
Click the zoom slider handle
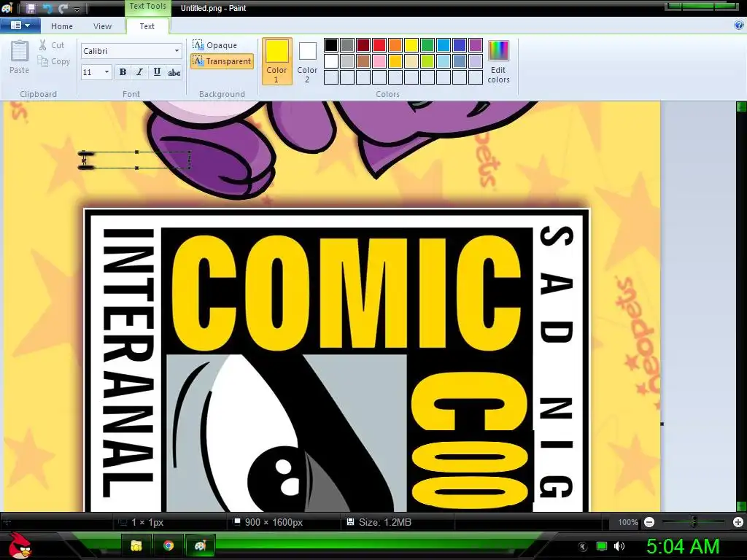[x=694, y=522]
